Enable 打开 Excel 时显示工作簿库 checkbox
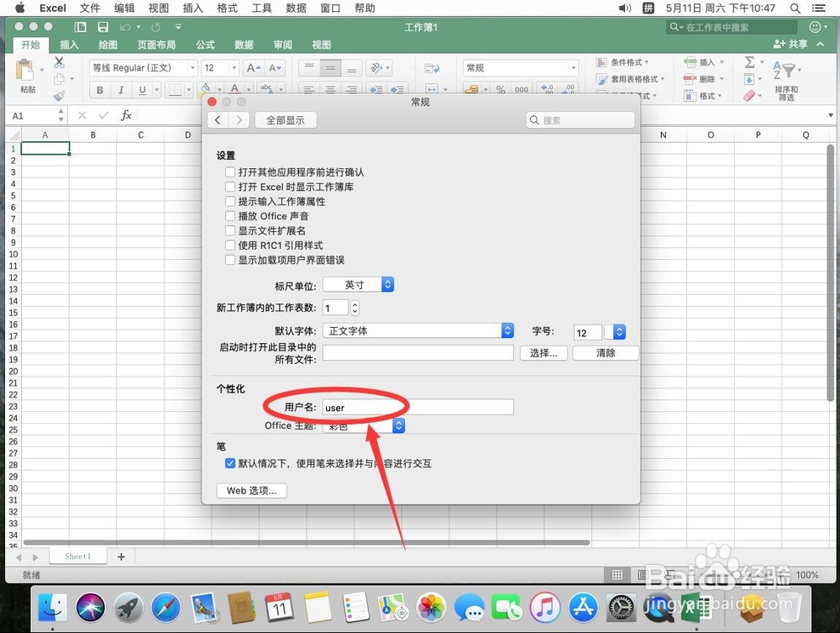Screen dimensions: 840x633 click(230, 187)
